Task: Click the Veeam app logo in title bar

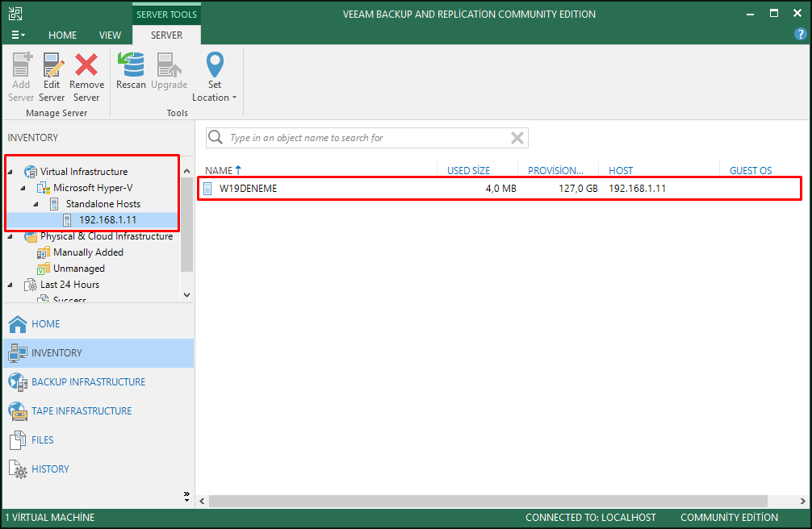Action: click(x=15, y=14)
